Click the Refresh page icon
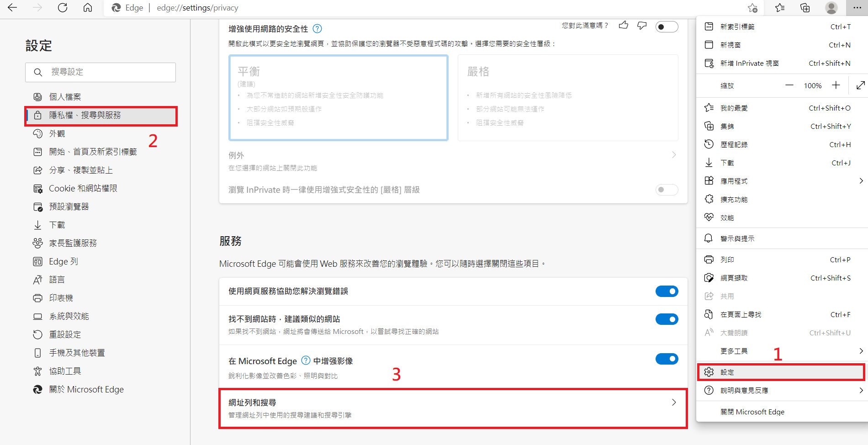Viewport: 868px width, 445px height. point(63,8)
